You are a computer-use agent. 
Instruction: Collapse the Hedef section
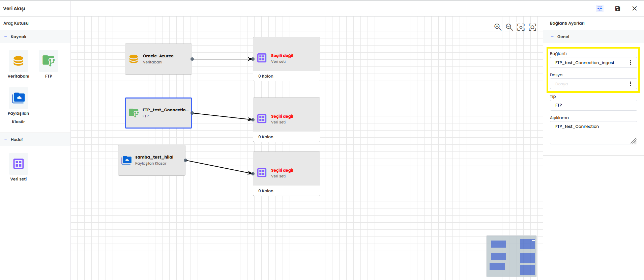(6, 139)
